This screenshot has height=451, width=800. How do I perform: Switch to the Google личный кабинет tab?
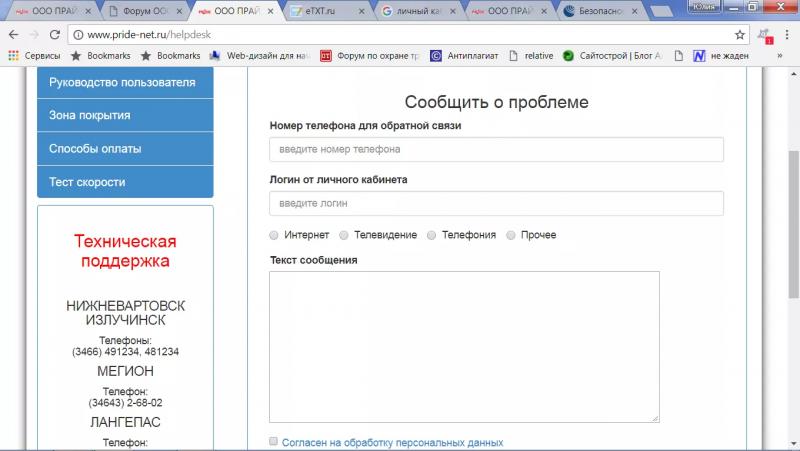[x=416, y=11]
